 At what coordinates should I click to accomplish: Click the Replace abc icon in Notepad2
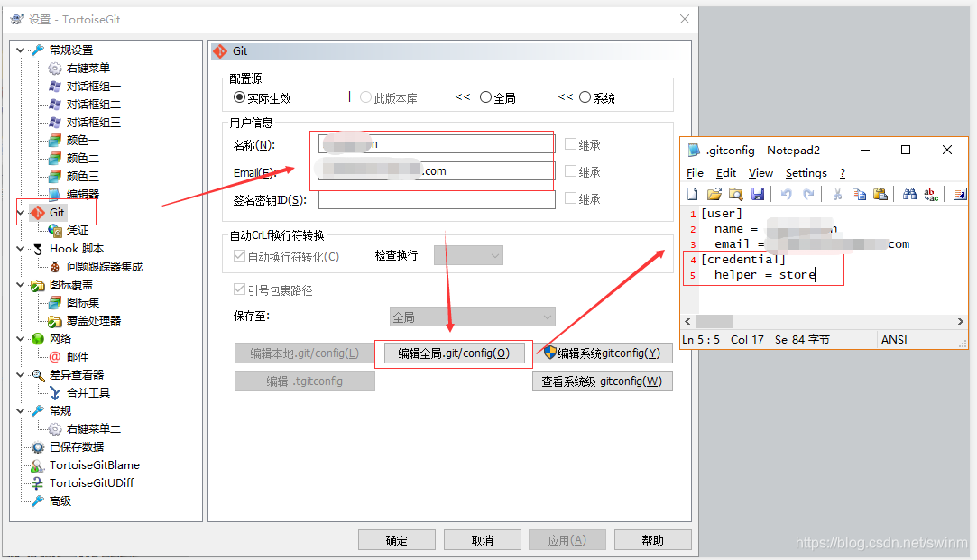pos(931,195)
